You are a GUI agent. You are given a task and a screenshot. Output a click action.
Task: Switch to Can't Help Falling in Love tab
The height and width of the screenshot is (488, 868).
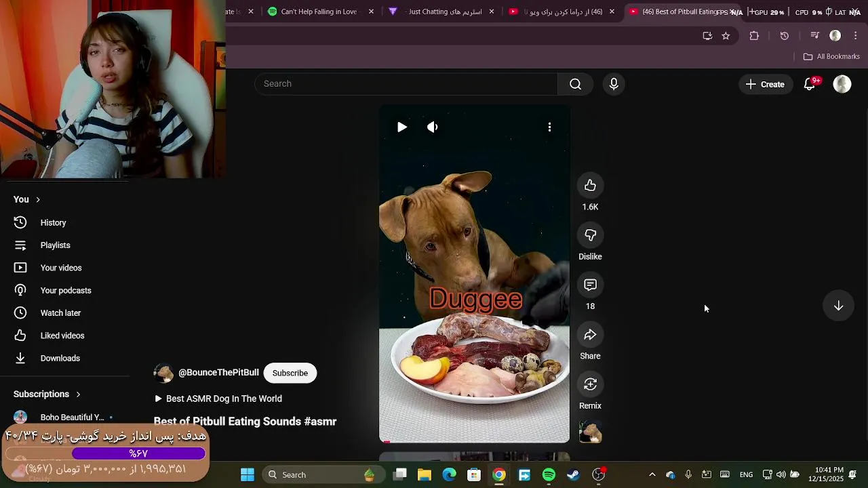click(318, 12)
